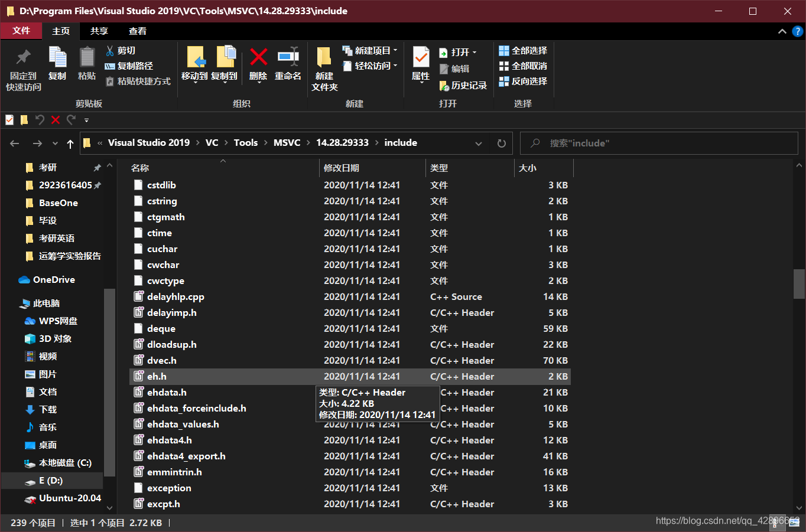Click the quick access Redo arrow
The image size is (806, 532).
coord(71,120)
